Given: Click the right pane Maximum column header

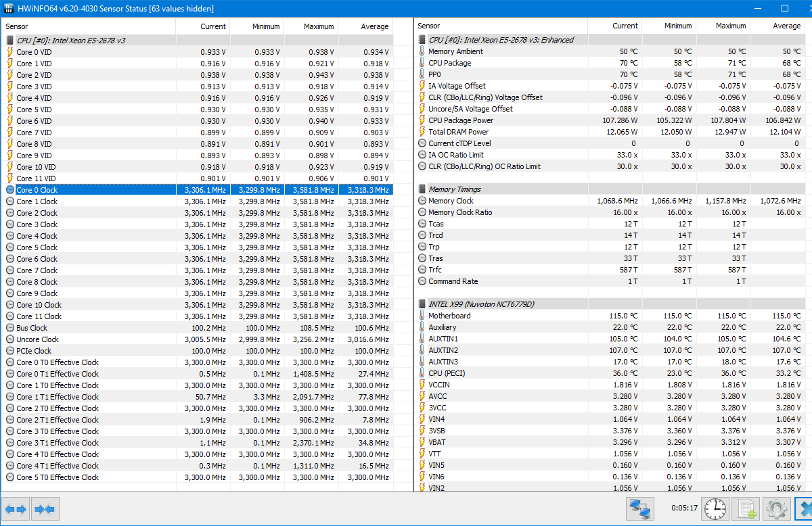Looking at the screenshot, I should click(722, 26).
